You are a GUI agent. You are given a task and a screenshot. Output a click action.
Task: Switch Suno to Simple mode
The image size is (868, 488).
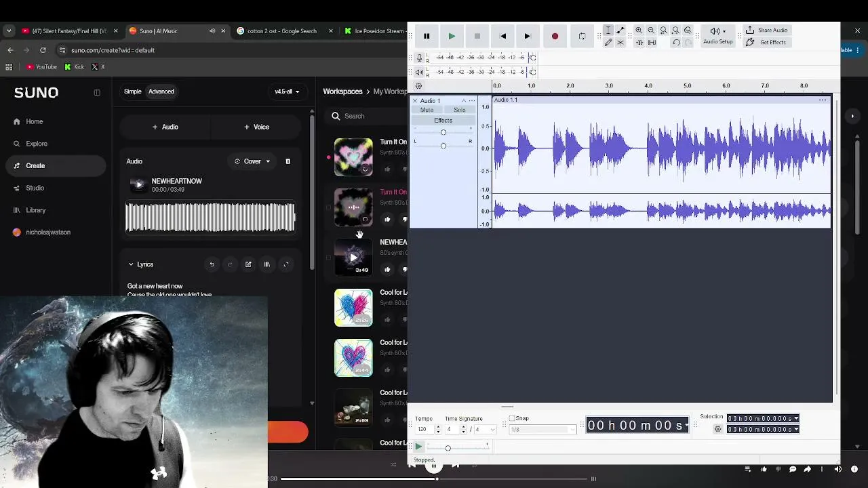click(133, 91)
